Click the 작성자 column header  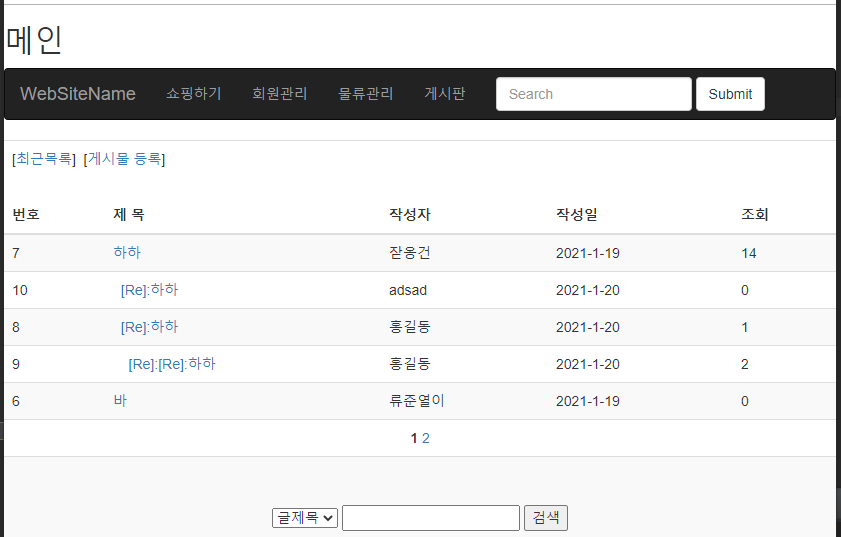[x=410, y=215]
